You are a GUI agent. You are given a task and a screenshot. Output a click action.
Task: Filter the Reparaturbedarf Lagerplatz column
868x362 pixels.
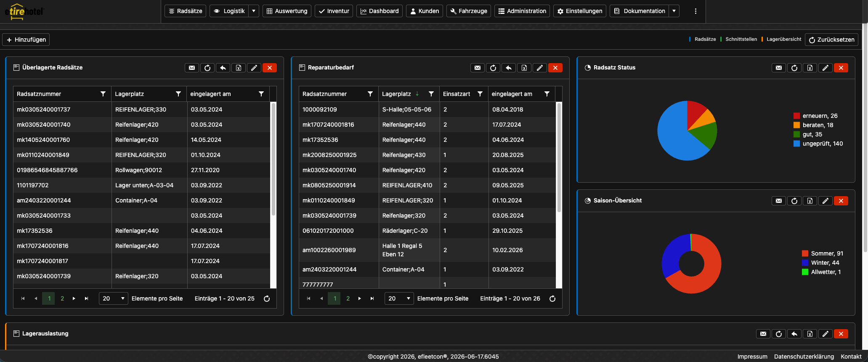(x=431, y=94)
